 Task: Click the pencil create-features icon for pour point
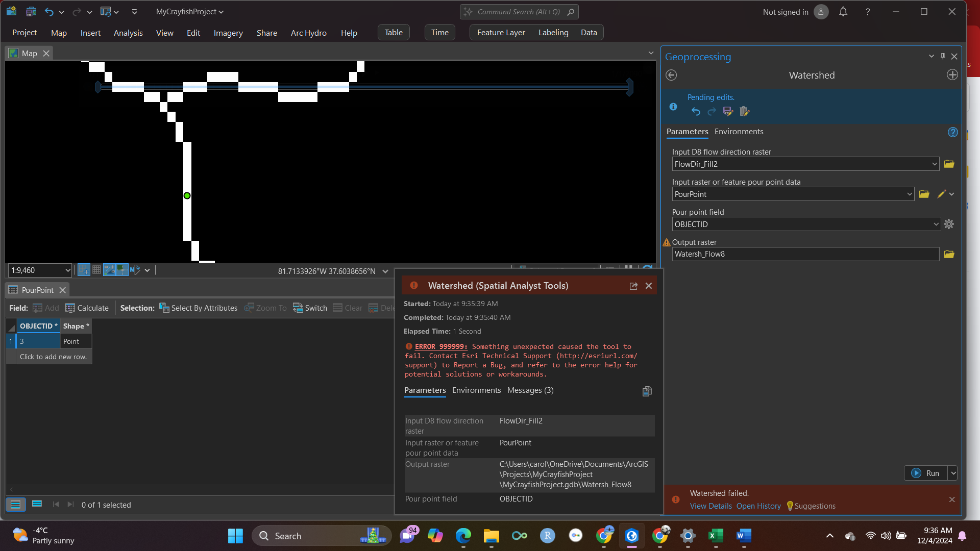[x=941, y=194]
